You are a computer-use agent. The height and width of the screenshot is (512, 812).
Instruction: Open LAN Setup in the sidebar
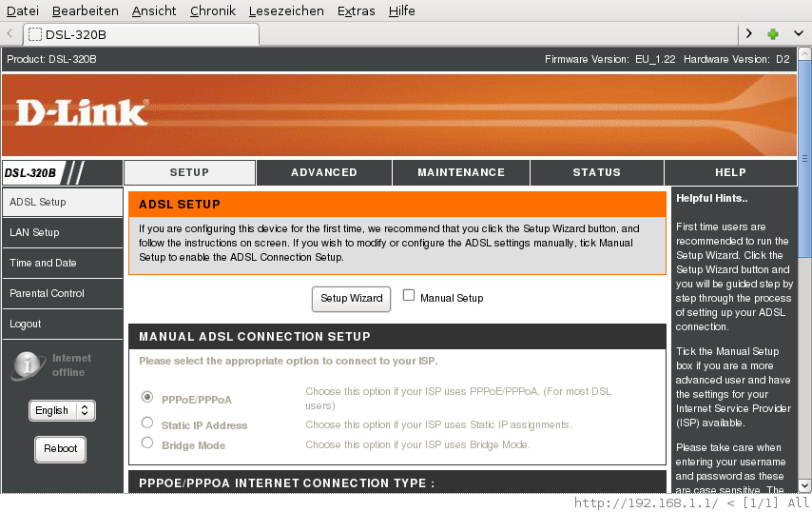pyautogui.click(x=63, y=232)
